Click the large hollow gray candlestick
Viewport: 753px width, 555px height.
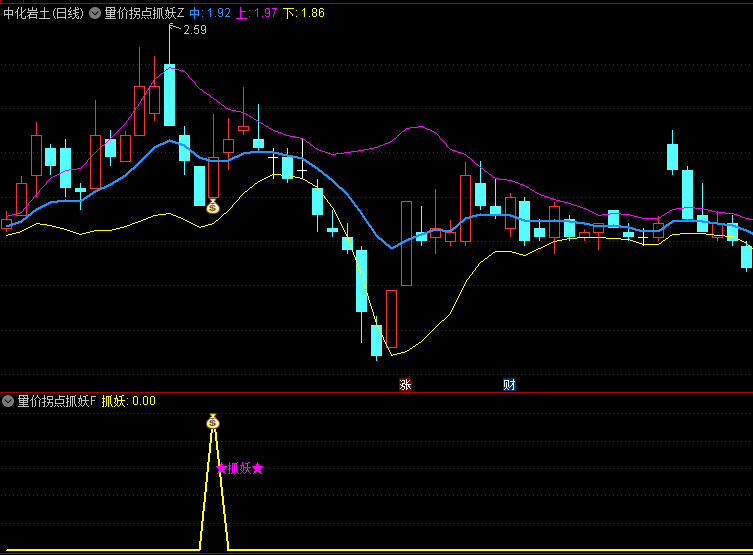406,243
